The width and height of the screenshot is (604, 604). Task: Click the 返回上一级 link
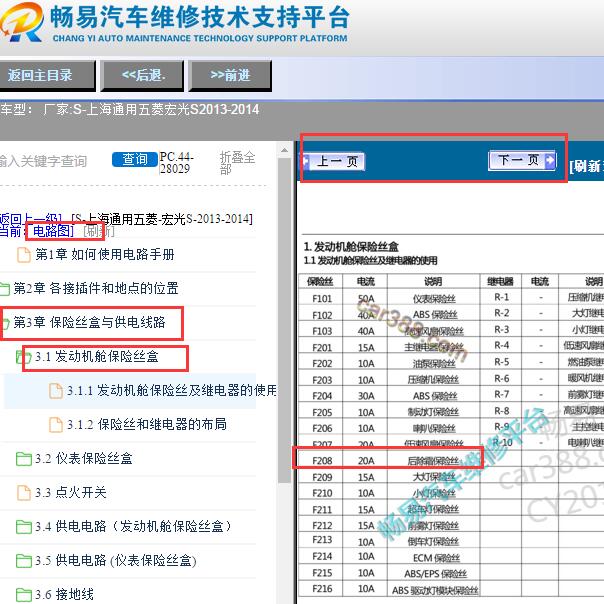(x=31, y=218)
